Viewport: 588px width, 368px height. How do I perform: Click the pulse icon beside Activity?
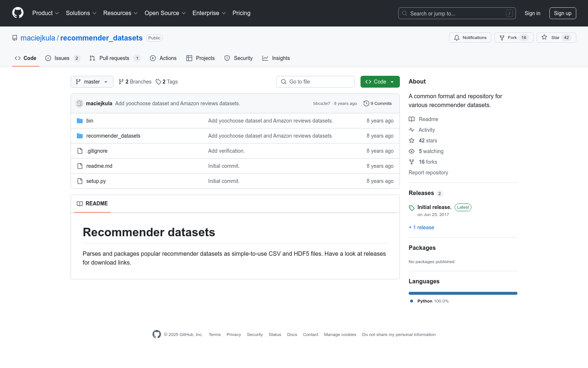(x=412, y=130)
